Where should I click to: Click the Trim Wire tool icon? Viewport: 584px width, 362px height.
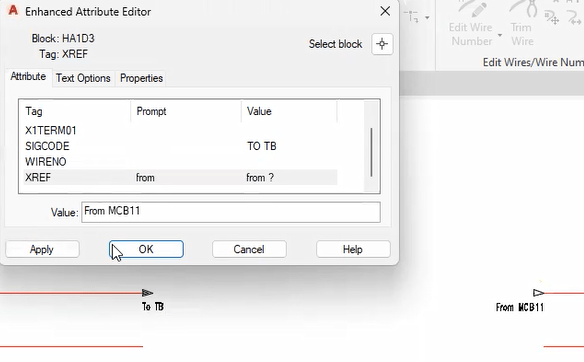click(523, 9)
